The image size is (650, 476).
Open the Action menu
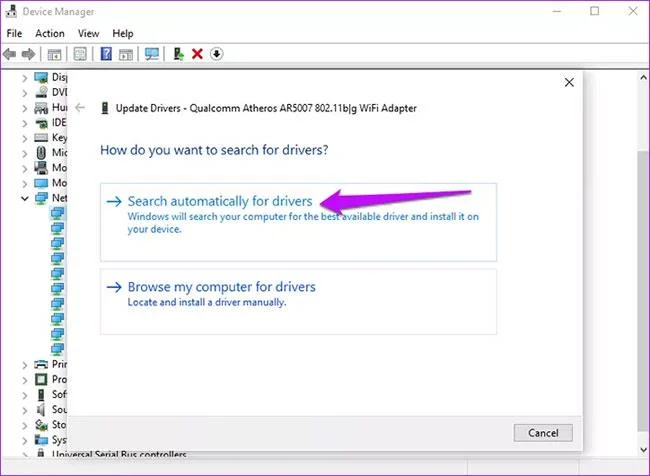(x=50, y=33)
